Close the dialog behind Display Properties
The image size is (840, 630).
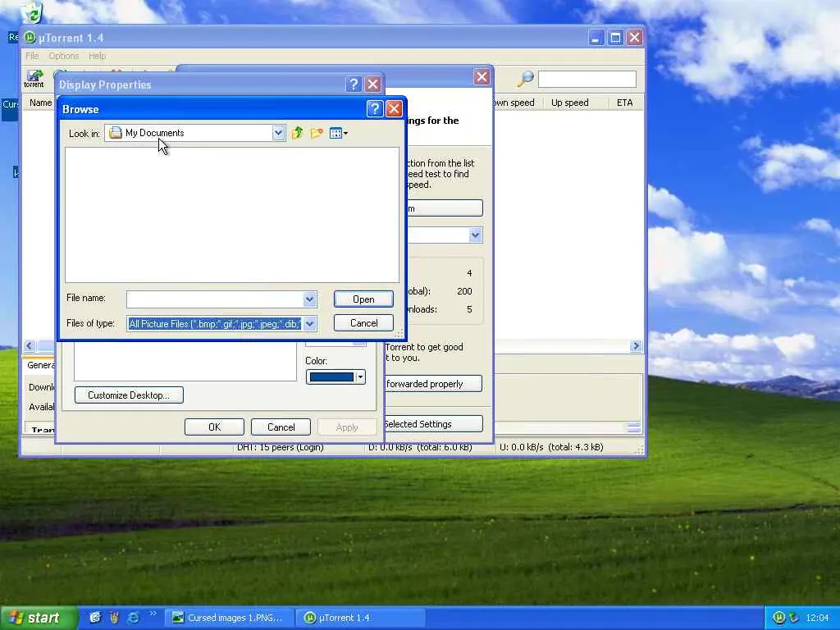[482, 76]
